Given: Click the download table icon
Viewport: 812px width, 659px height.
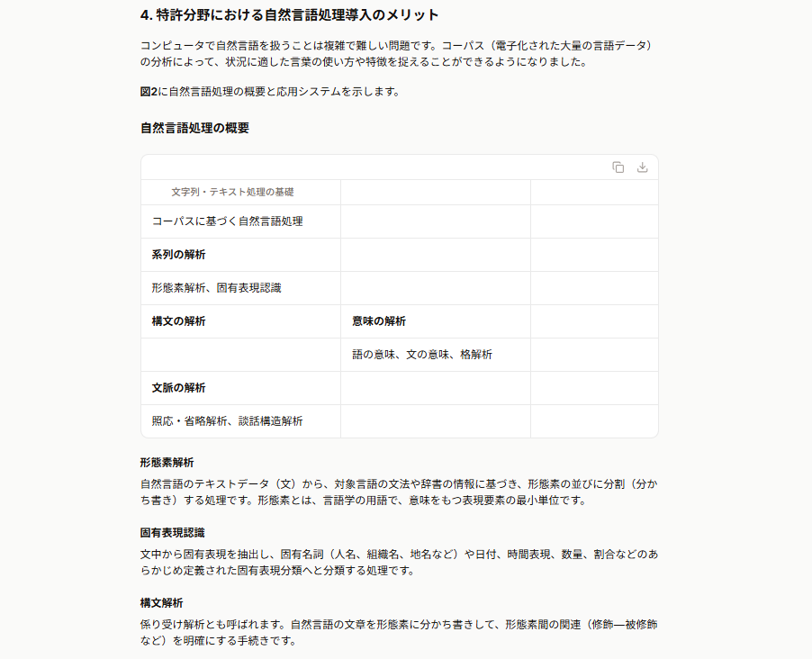Looking at the screenshot, I should [x=642, y=167].
